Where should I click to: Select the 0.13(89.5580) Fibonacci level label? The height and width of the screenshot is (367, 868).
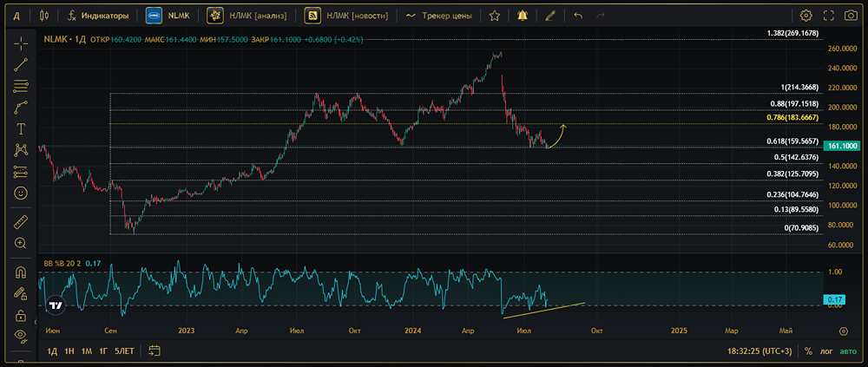[796, 210]
